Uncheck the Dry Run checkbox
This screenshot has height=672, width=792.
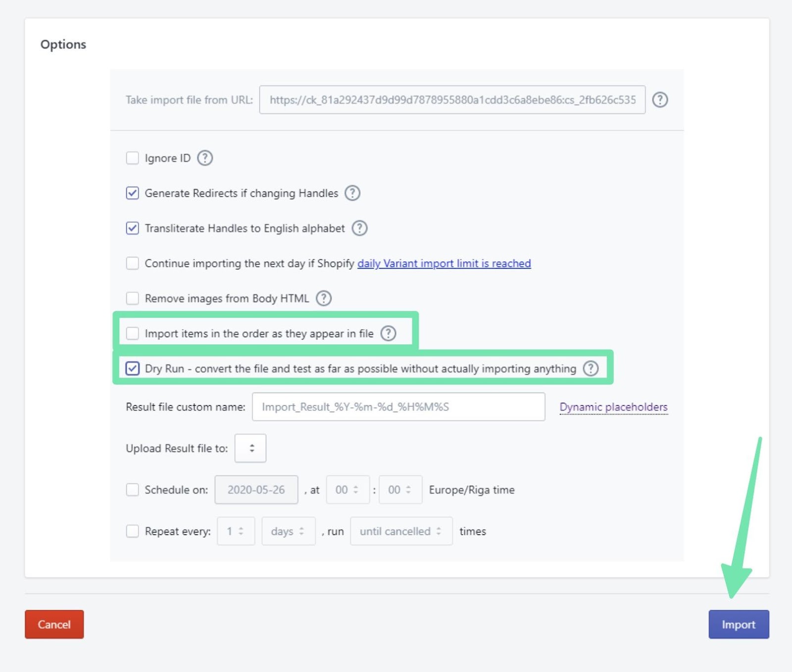pos(132,369)
